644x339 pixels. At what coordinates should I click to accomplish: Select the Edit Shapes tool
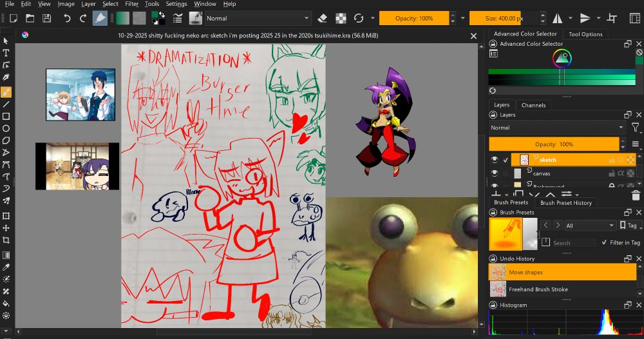(x=6, y=65)
